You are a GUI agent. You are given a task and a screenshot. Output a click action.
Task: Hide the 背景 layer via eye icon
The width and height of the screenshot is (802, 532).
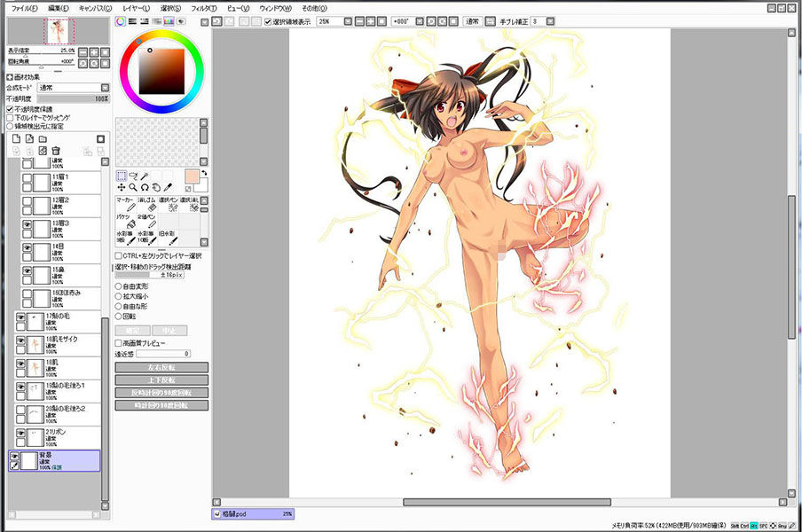14,455
